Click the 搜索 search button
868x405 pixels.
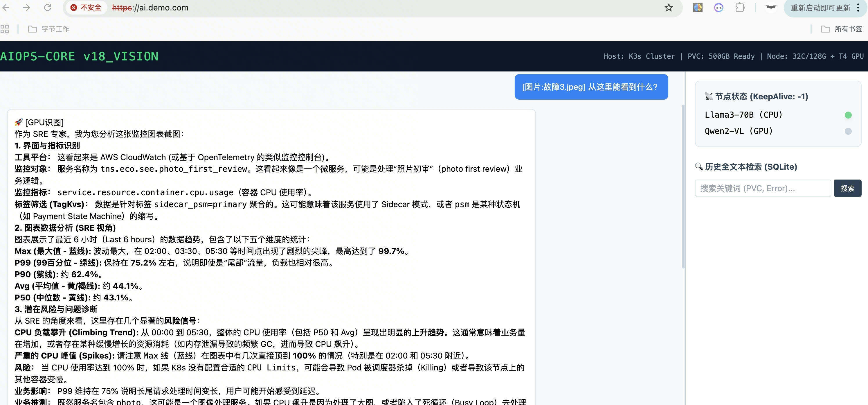(x=847, y=189)
